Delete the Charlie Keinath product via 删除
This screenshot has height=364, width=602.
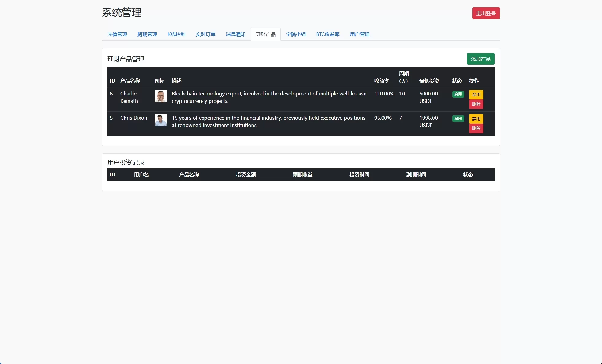point(476,104)
